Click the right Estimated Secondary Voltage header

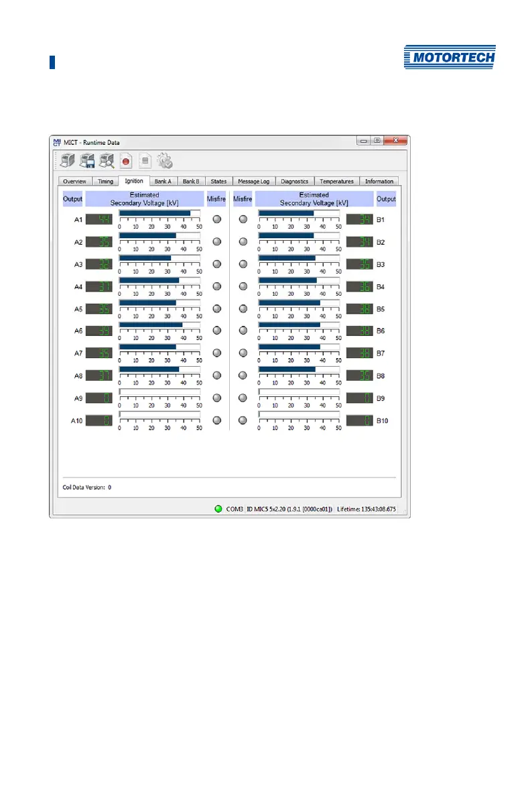(x=314, y=199)
